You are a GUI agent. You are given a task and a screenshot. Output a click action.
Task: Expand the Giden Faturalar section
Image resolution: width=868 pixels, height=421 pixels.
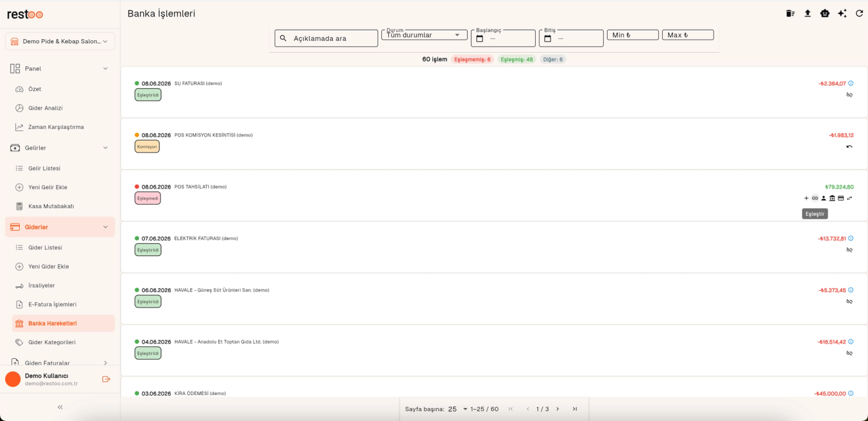point(105,363)
